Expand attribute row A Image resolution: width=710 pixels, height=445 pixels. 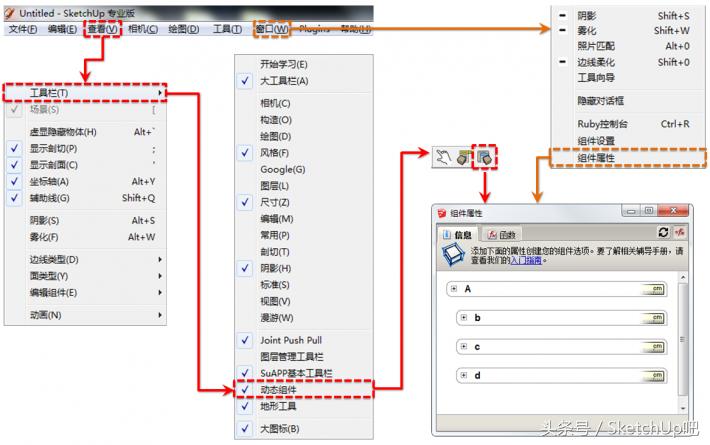click(454, 288)
